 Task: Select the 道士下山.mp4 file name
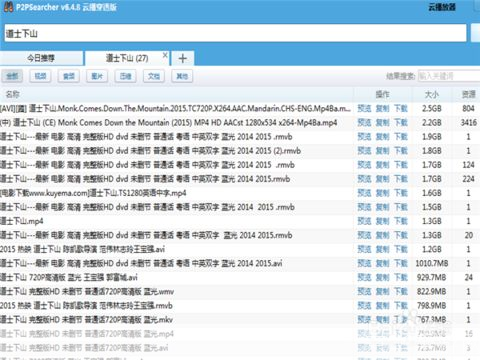pyautogui.click(x=22, y=221)
